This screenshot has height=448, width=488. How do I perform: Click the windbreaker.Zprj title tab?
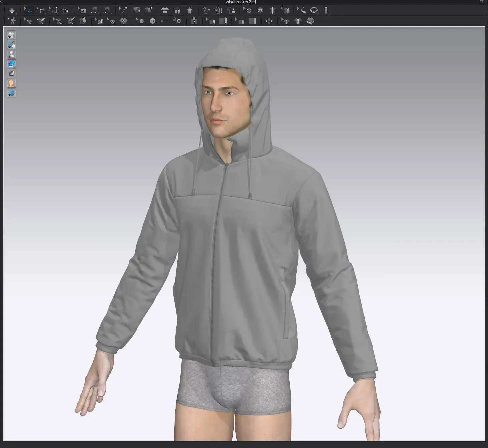[240, 2]
